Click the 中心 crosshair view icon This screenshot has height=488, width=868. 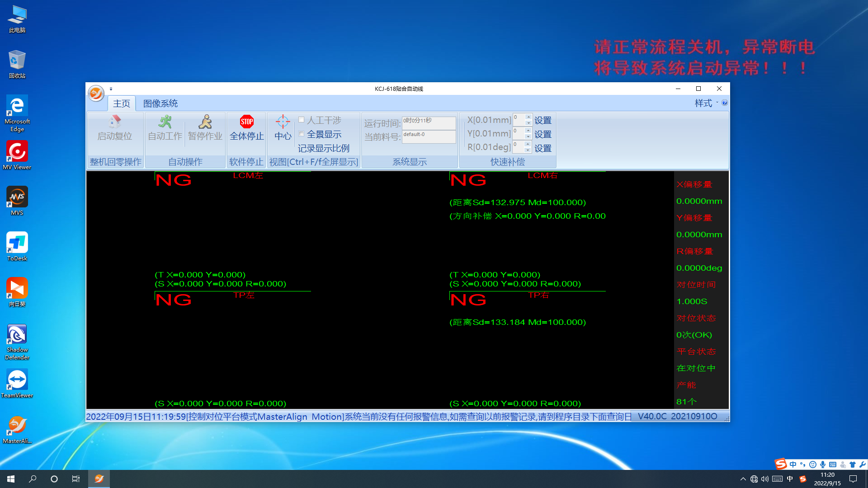(283, 122)
